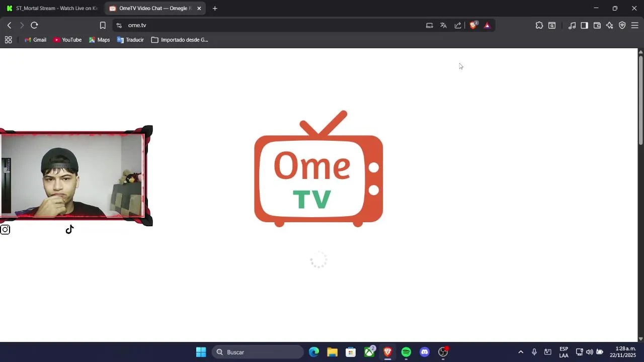Viewport: 644px width, 362px height.
Task: Close the OmeTV Video Chat tab
Action: pos(199,9)
